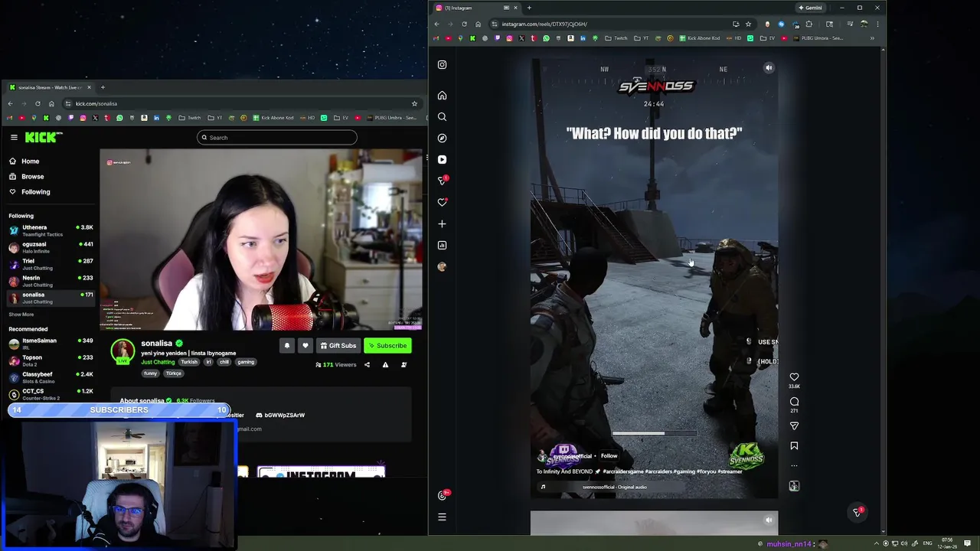Select Instagram browser tab
The image size is (980, 551).
(x=476, y=8)
